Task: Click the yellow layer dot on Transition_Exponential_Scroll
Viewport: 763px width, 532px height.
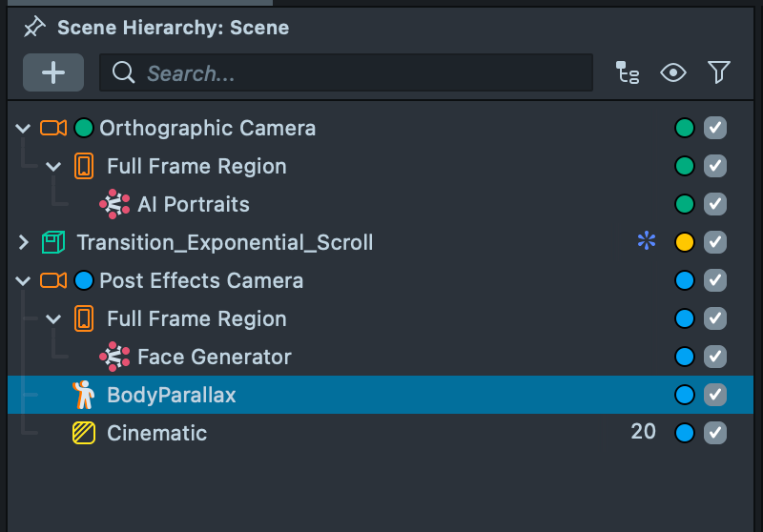Action: (684, 242)
